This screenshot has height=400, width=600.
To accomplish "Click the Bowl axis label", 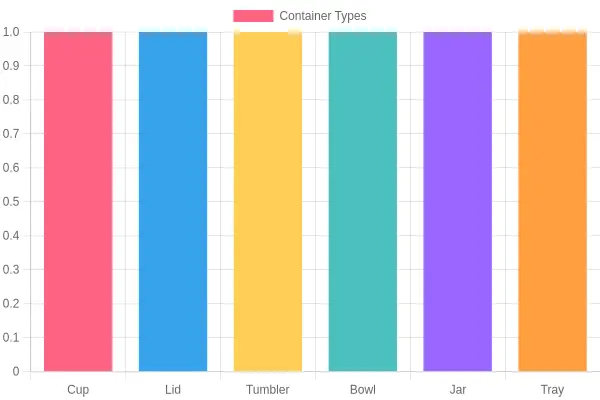I will (x=363, y=390).
